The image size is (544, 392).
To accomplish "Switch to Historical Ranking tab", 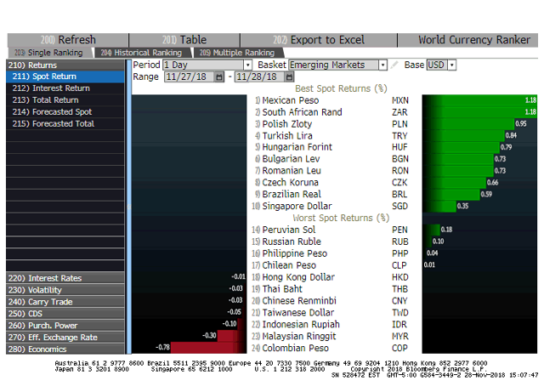I will tap(142, 53).
